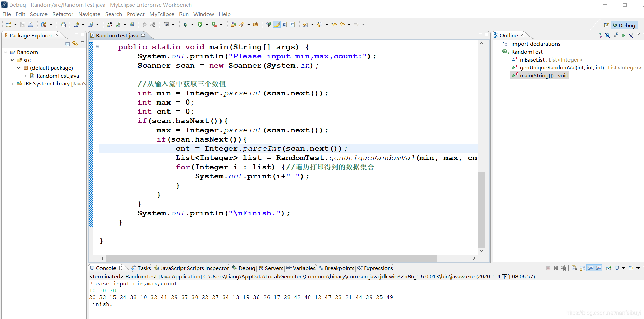
Task: Open the Refactor menu
Action: click(x=63, y=14)
